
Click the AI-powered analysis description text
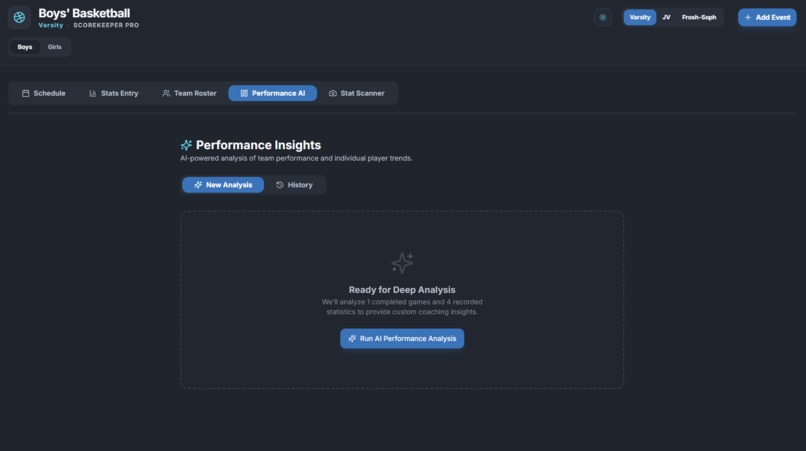[296, 158]
